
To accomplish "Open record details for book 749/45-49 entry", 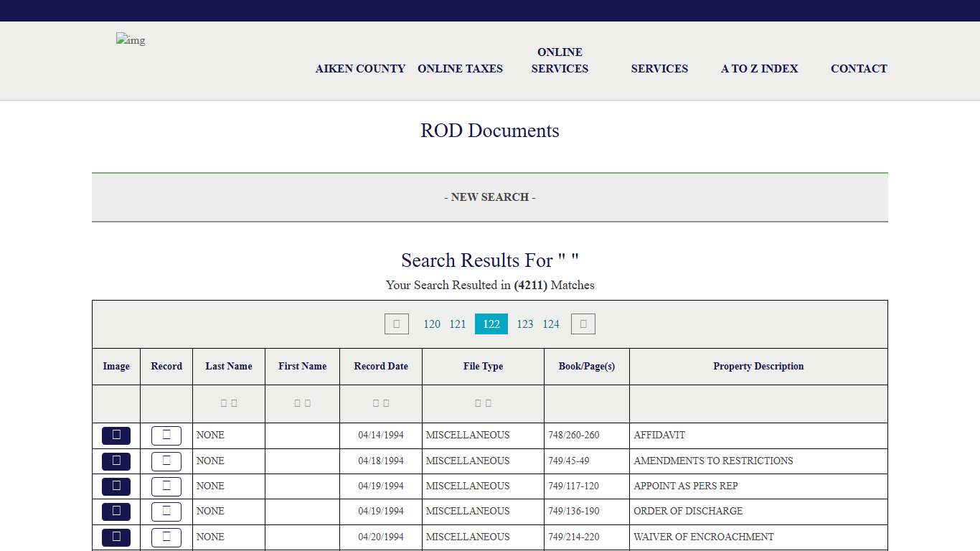I will pos(166,461).
